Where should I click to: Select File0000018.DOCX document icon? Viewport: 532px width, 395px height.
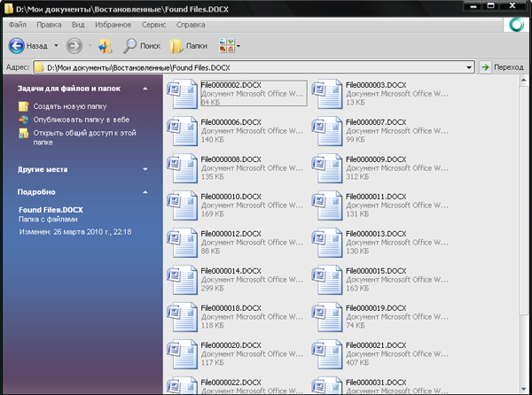(x=183, y=317)
